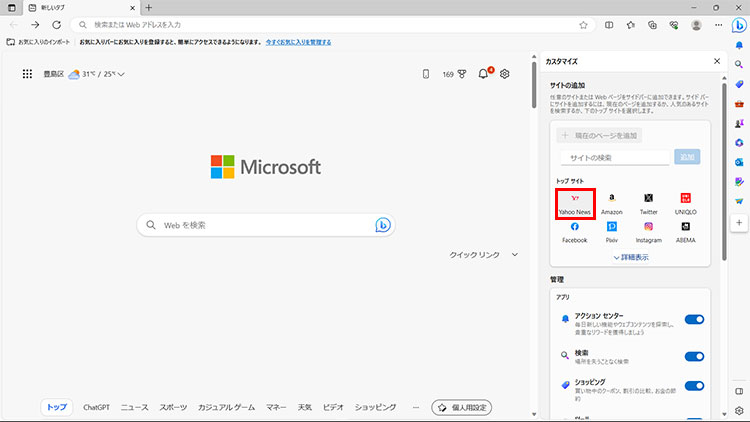
Task: Disable the 検索 app toggle
Action: click(x=694, y=355)
